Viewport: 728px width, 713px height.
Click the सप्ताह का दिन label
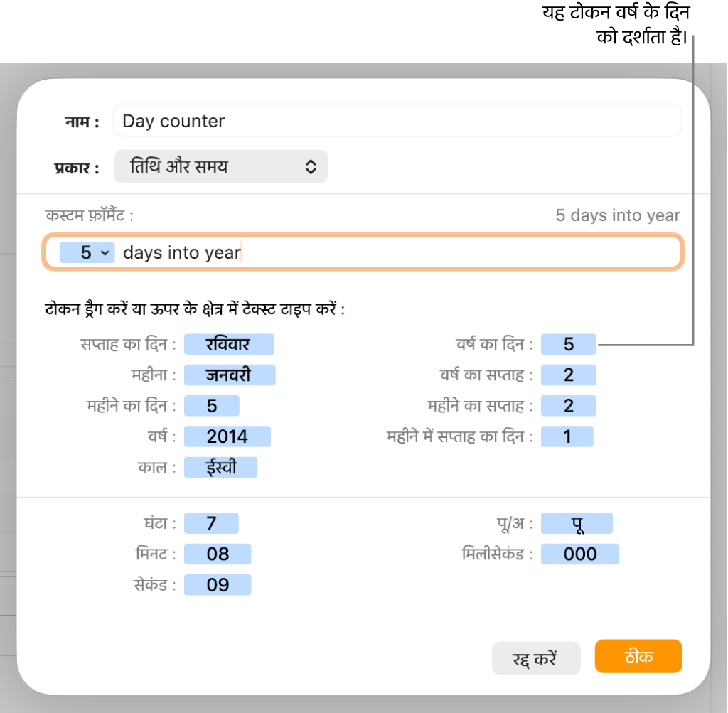pyautogui.click(x=128, y=345)
